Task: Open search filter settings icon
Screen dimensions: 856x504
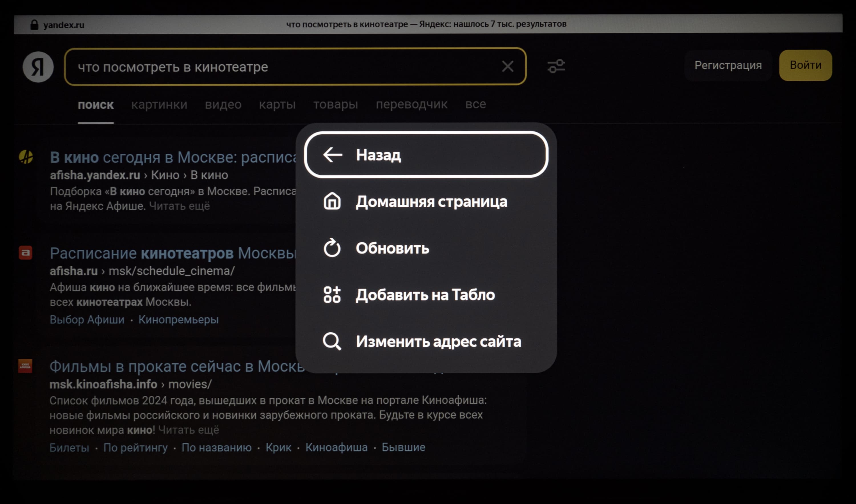Action: tap(556, 66)
